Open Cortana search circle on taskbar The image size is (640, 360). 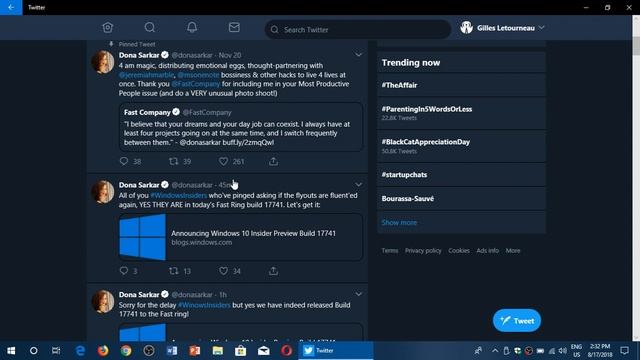[x=33, y=350]
